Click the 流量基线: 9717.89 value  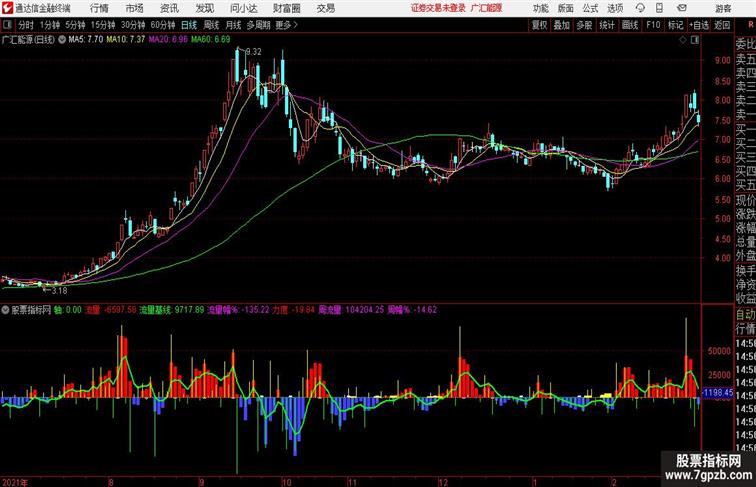click(172, 310)
